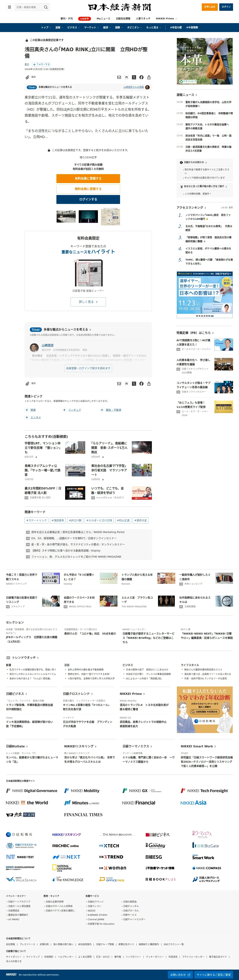Share on X via bottom icon

(134, 383)
